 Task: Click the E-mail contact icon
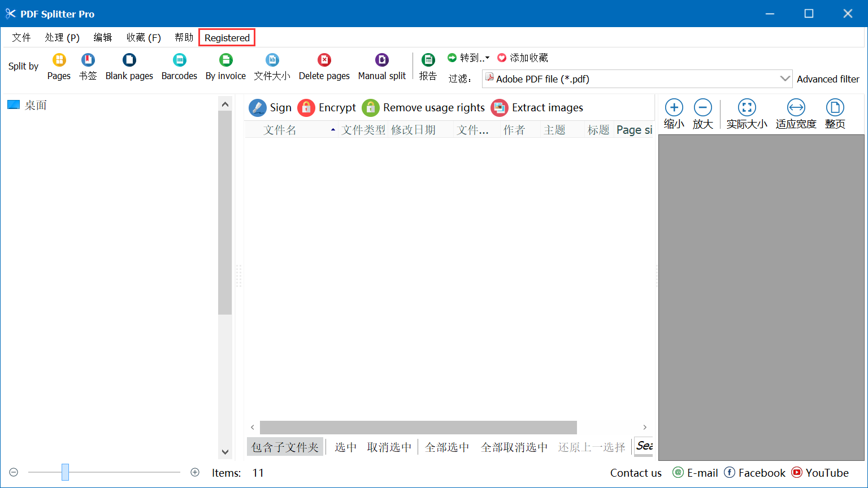678,472
